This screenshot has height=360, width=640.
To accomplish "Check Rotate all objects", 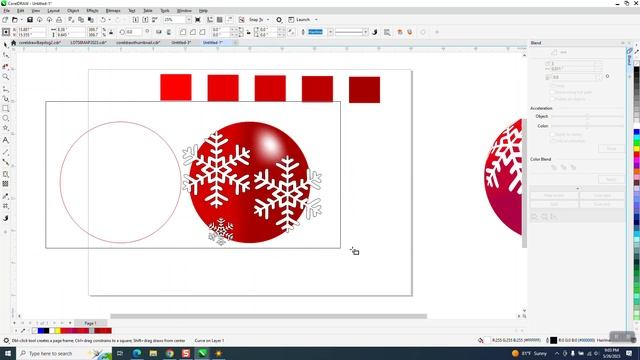I will (552, 99).
